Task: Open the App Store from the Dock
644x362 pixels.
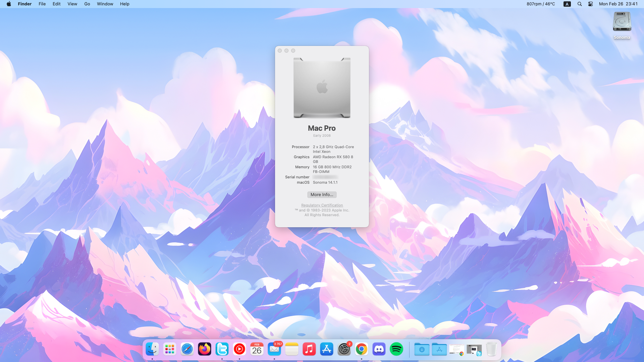Action: (x=327, y=349)
